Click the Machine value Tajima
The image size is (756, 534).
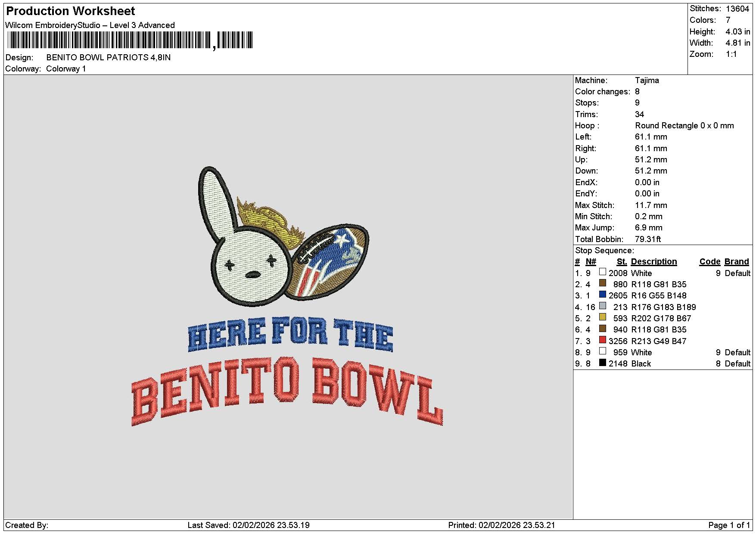pyautogui.click(x=647, y=81)
